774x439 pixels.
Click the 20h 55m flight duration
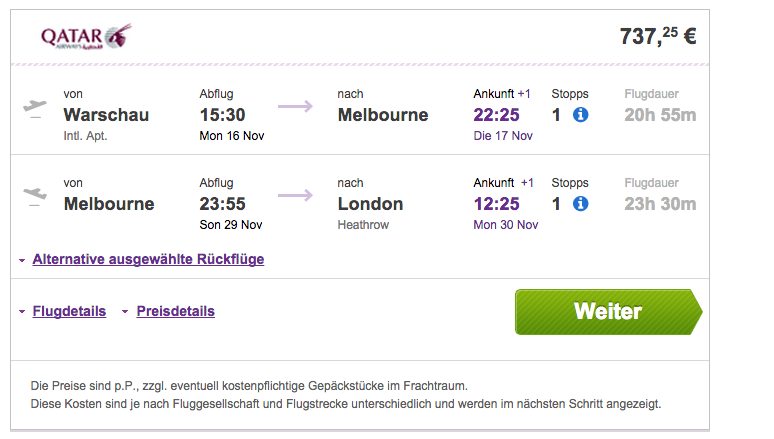pos(660,115)
